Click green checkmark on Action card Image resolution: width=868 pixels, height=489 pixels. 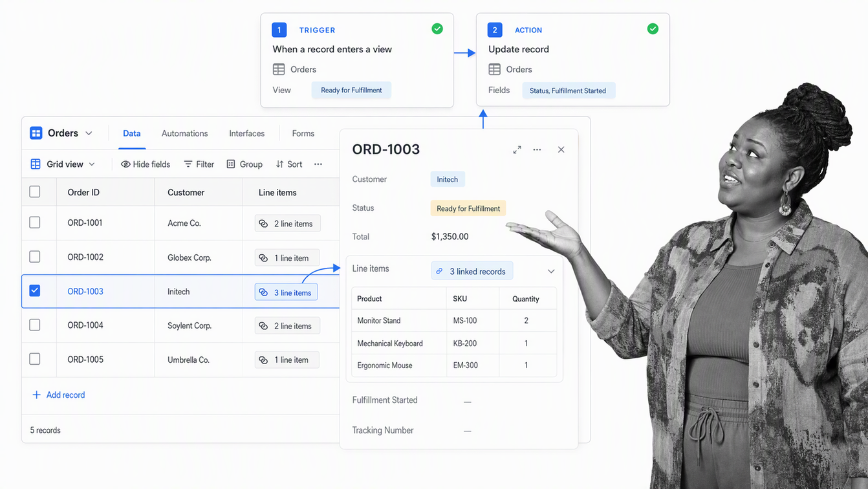[x=653, y=29]
